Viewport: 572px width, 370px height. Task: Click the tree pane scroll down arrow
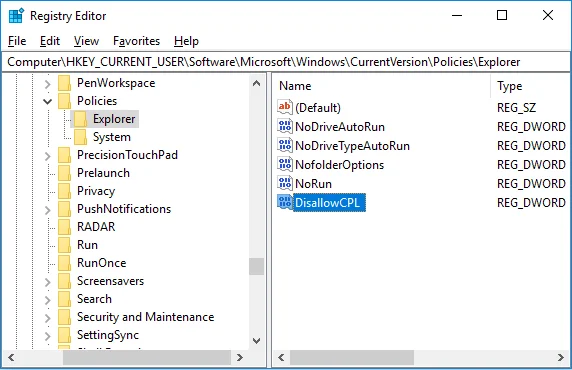256,341
